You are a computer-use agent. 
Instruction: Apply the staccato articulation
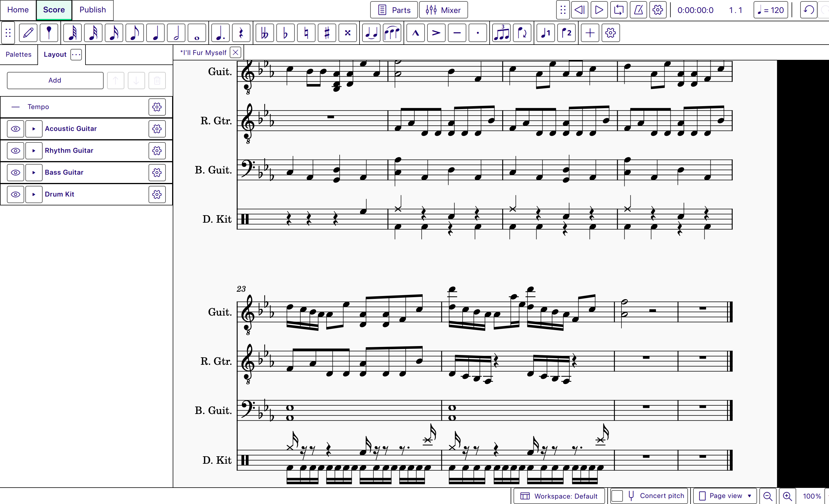pos(478,33)
